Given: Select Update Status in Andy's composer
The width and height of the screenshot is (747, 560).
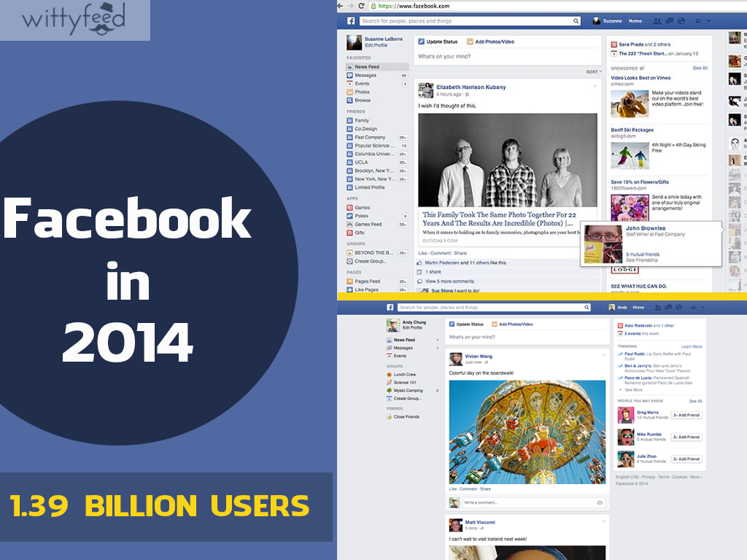Looking at the screenshot, I should click(466, 324).
